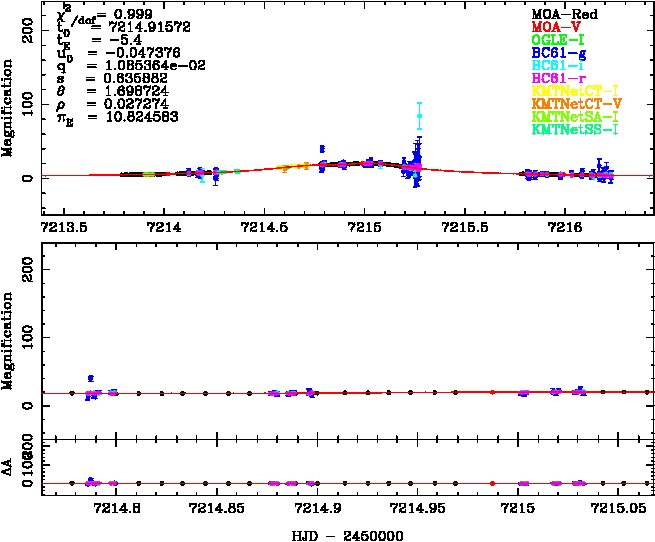Viewport: 655px width, 542px height.
Task: Click the red residual point near 7214.99
Action: coord(492,483)
